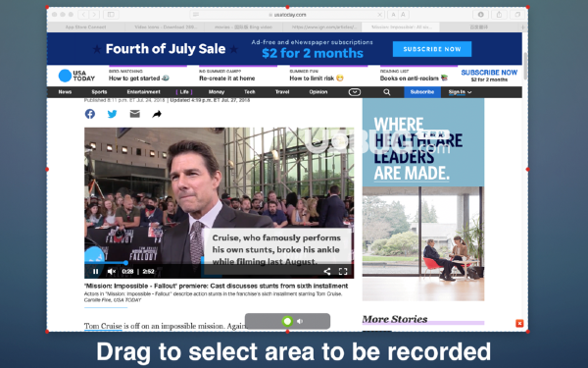
Task: Click the video title caption text
Action: 217,286
